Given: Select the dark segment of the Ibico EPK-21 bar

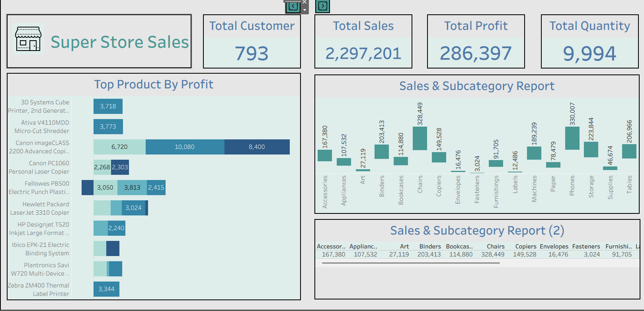Looking at the screenshot, I should coord(113,248).
